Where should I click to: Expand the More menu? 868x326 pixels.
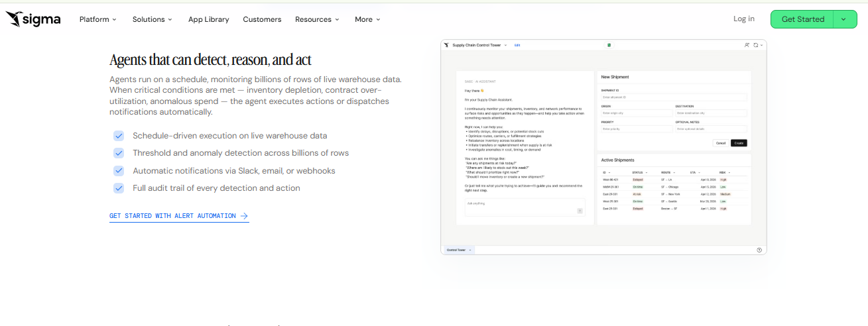[x=367, y=19]
